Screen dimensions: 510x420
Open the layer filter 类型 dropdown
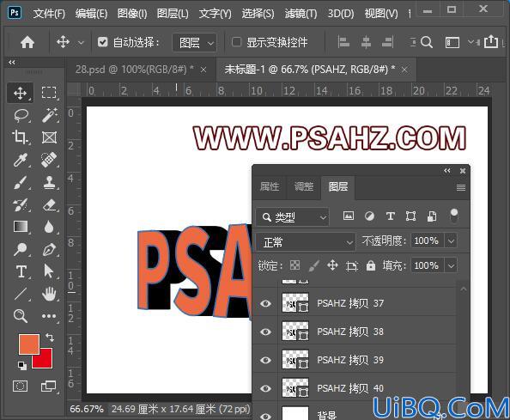click(x=293, y=217)
